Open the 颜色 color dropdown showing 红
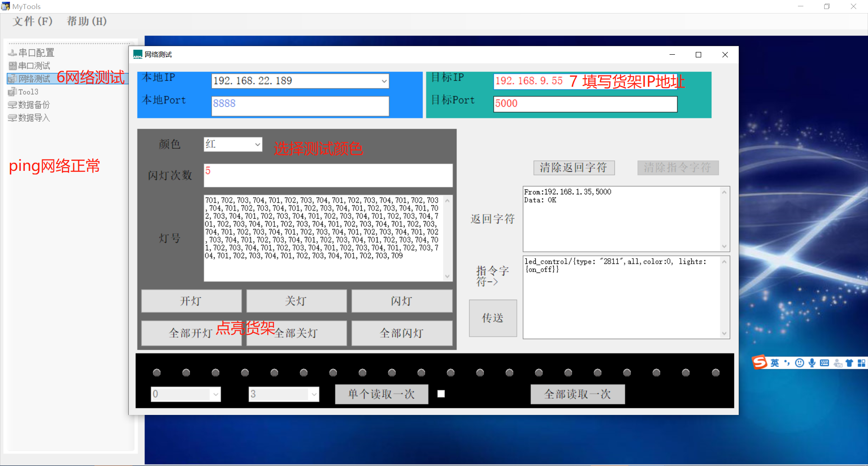The height and width of the screenshot is (466, 868). click(257, 145)
